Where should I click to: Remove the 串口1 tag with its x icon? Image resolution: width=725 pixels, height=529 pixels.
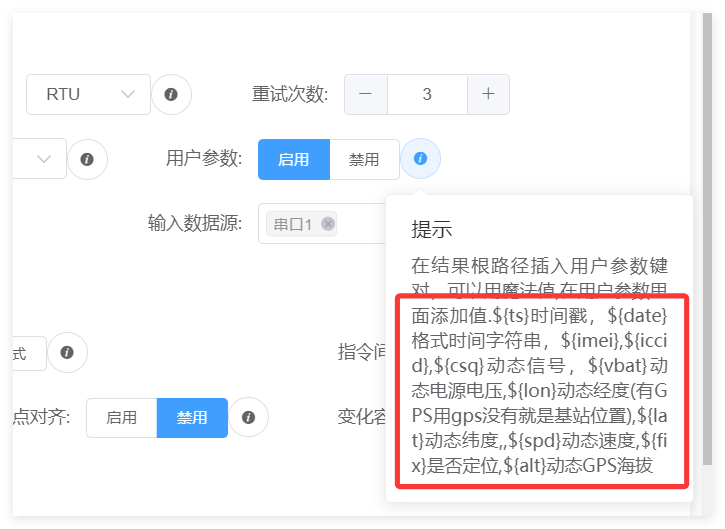328,224
